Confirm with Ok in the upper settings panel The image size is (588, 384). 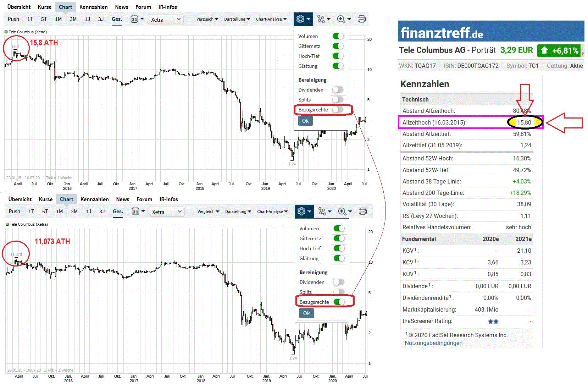[x=305, y=121]
